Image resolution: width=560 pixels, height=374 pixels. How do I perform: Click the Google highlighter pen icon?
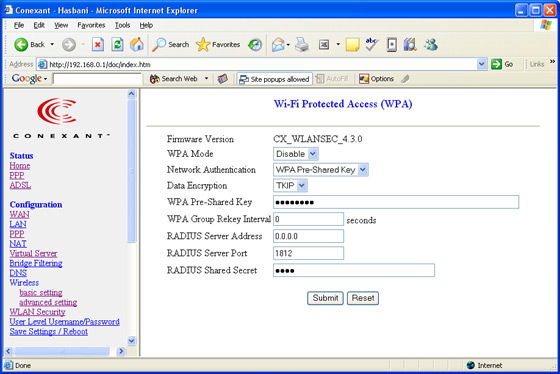tap(405, 79)
